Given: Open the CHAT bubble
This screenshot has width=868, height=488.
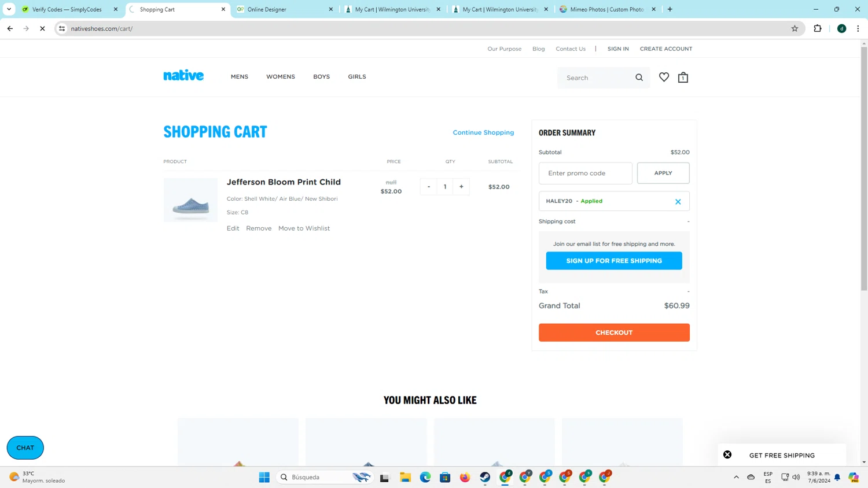Looking at the screenshot, I should pyautogui.click(x=25, y=448).
